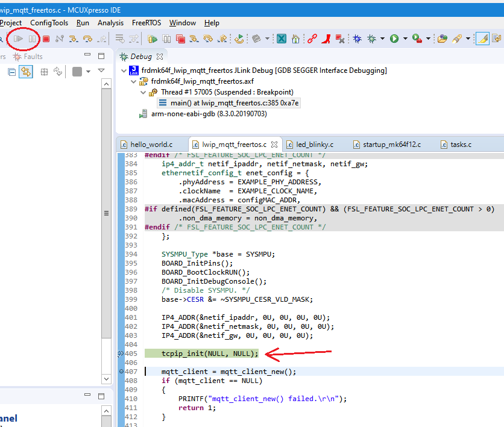
Task: Click the Disconnect icon
Action: (60, 39)
